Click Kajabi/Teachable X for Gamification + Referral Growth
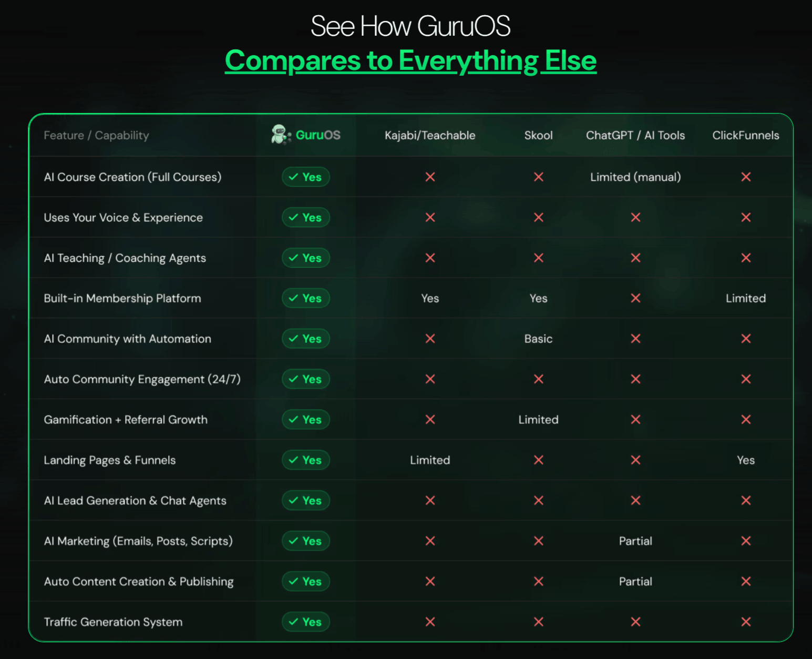The height and width of the screenshot is (659, 812). 430,420
